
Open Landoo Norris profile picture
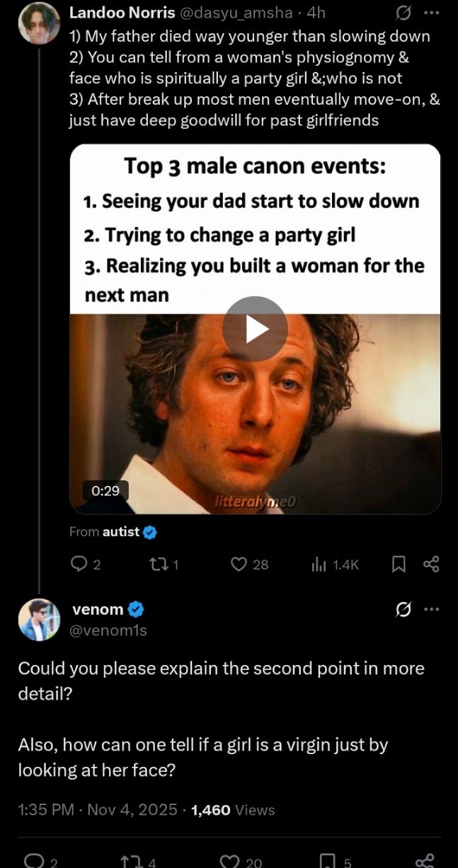39,24
